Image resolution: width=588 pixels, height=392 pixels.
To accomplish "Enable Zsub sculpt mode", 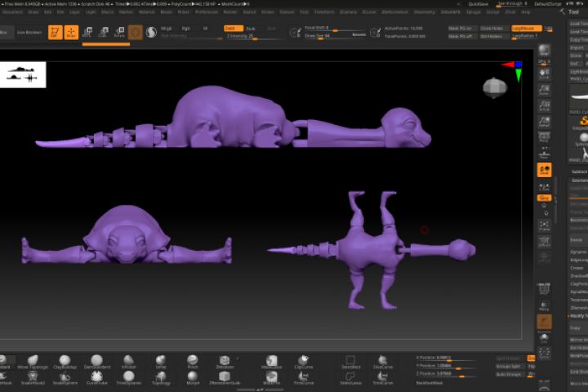I will coord(250,28).
